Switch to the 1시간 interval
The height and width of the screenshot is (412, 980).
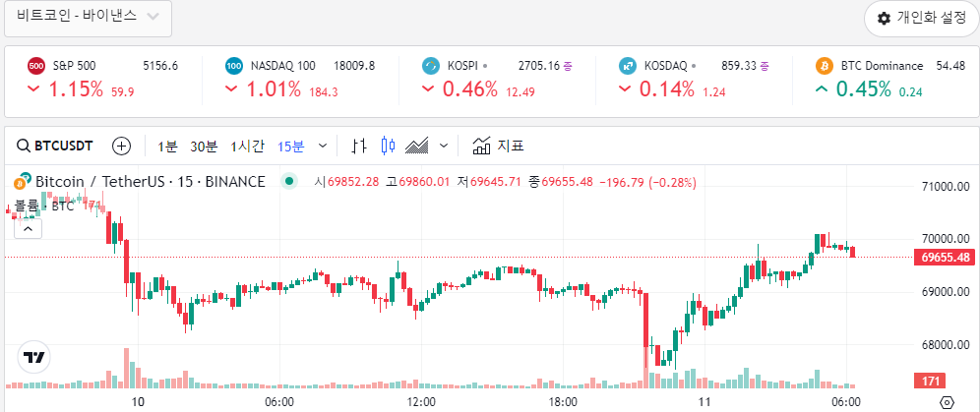[247, 146]
